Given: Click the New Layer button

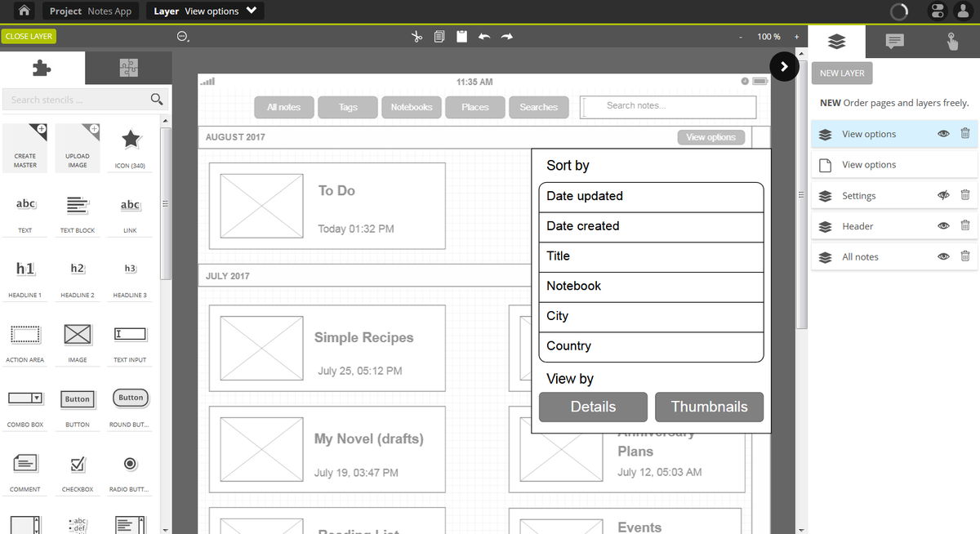Looking at the screenshot, I should coord(842,73).
